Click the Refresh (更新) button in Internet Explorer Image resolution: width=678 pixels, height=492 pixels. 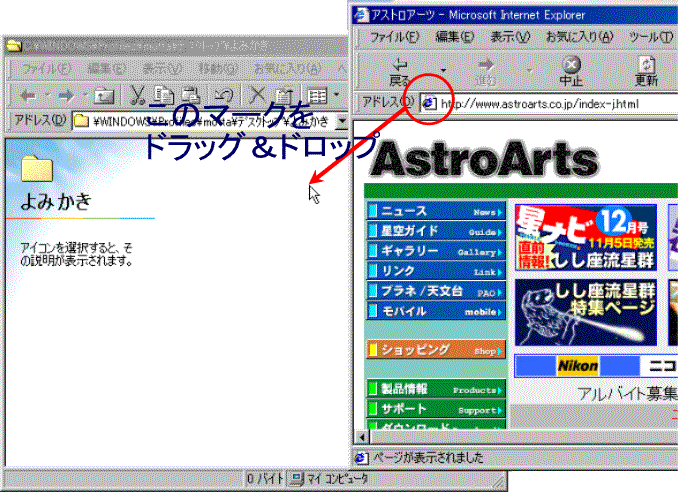(x=646, y=72)
